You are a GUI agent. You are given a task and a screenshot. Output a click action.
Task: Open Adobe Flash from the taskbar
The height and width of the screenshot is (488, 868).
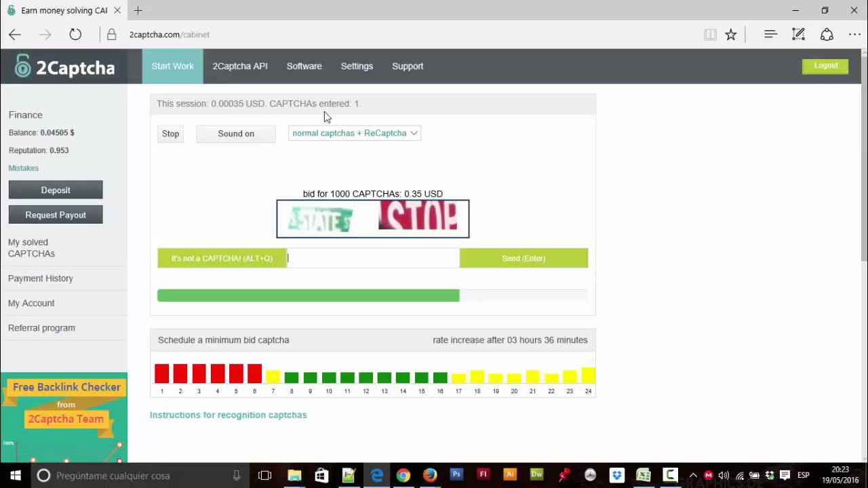click(483, 475)
